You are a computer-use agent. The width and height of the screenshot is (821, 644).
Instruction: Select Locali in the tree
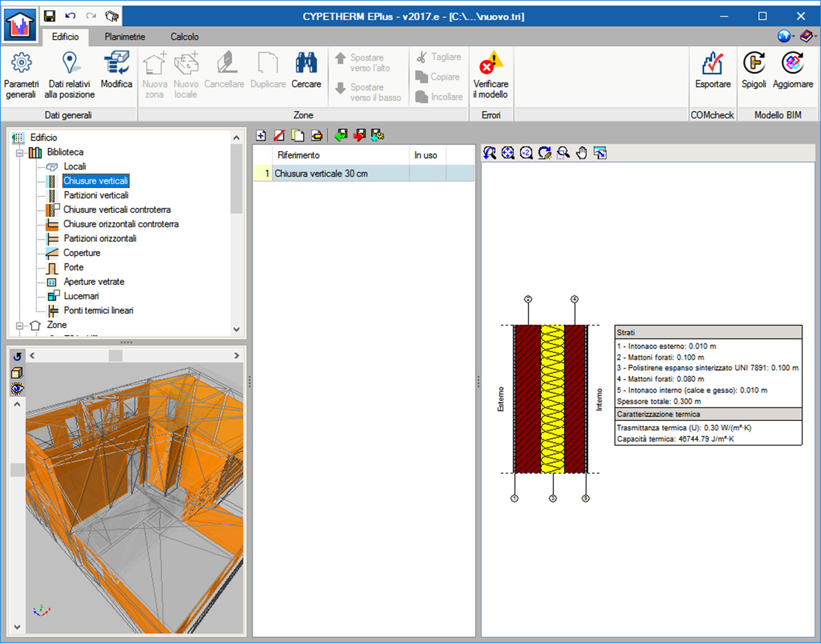pyautogui.click(x=75, y=166)
